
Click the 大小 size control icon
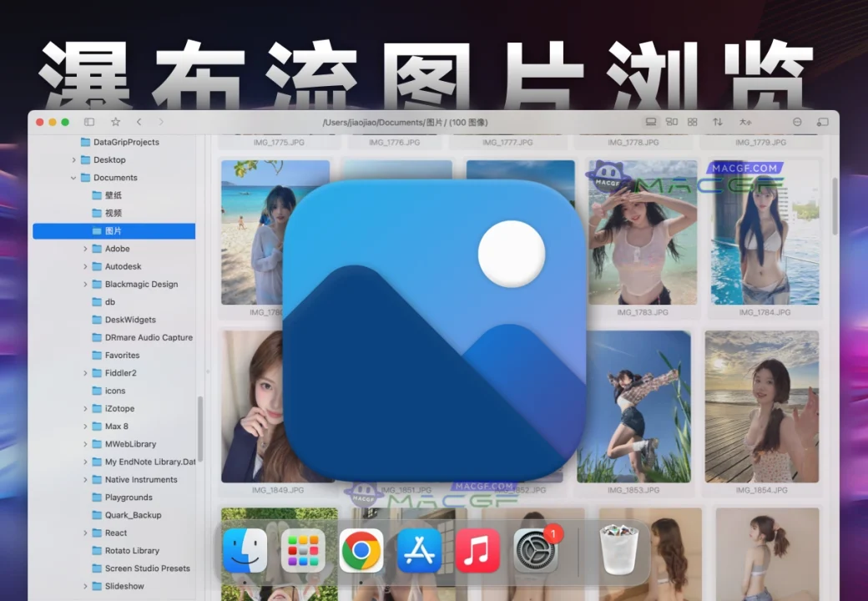click(745, 122)
